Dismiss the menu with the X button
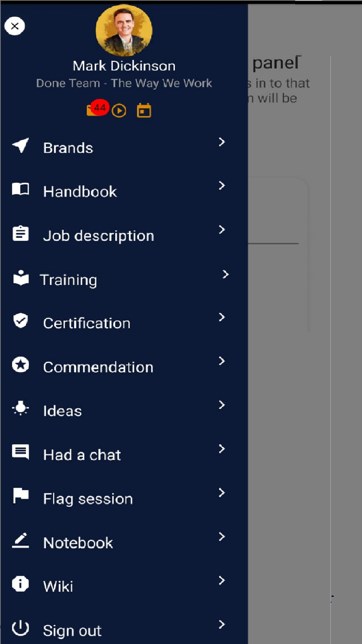The height and width of the screenshot is (644, 362). [x=14, y=26]
